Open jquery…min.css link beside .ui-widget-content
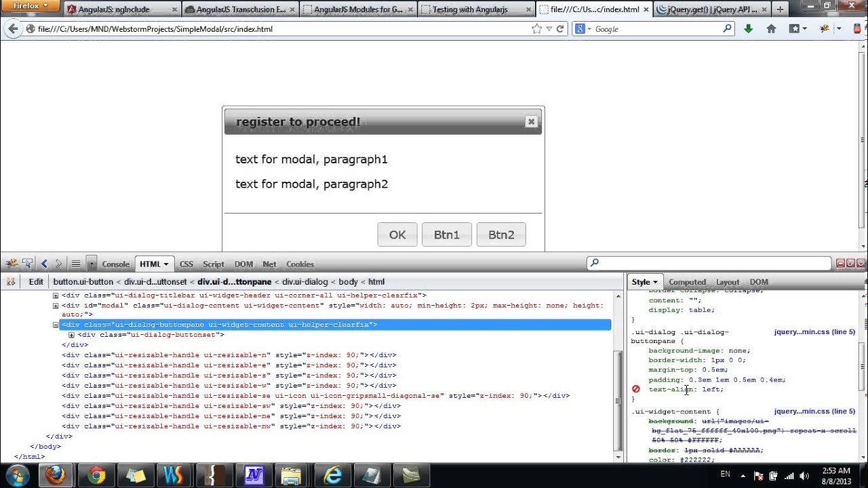Screen dimensions: 868x488 tap(814, 411)
